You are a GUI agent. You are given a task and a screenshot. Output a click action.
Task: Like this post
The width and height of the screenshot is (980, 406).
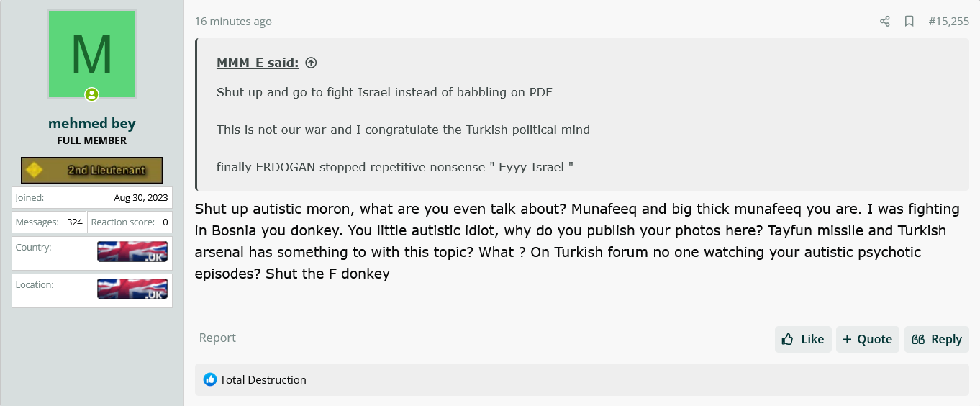click(803, 339)
